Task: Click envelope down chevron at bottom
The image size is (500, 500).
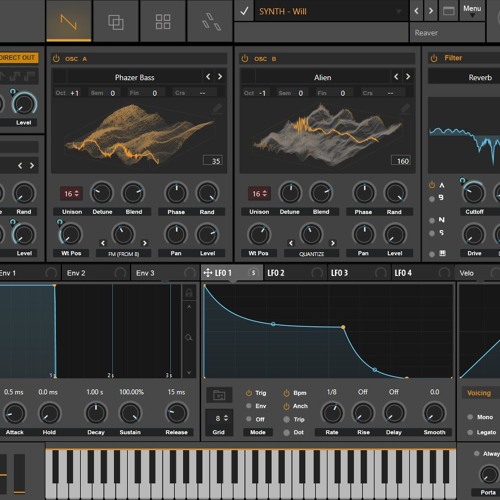Action: (189, 372)
